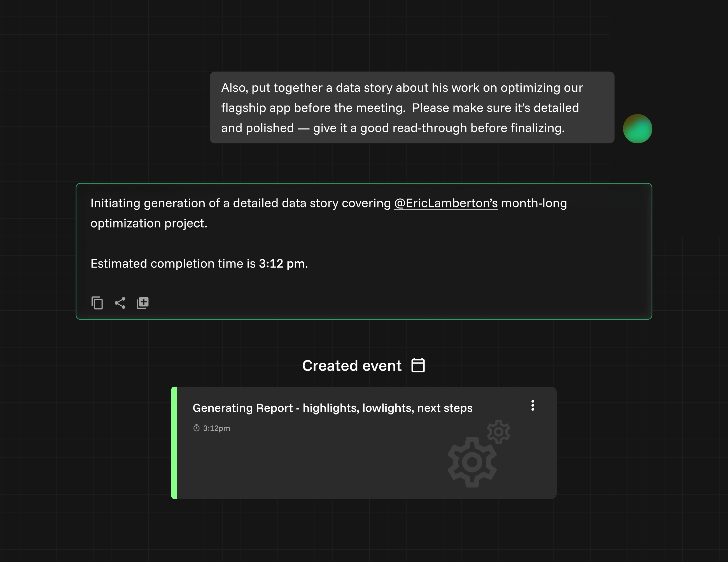This screenshot has width=728, height=562.
Task: Click the Initiating generation response text
Action: point(240,203)
